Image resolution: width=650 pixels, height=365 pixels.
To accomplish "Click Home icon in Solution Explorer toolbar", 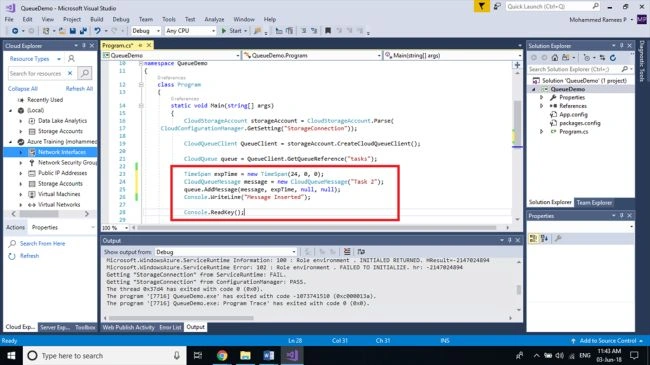I will tap(555, 58).
